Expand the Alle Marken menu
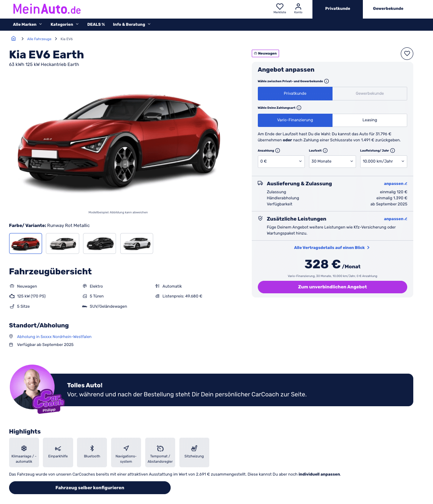The height and width of the screenshot is (504, 433). coord(27,24)
